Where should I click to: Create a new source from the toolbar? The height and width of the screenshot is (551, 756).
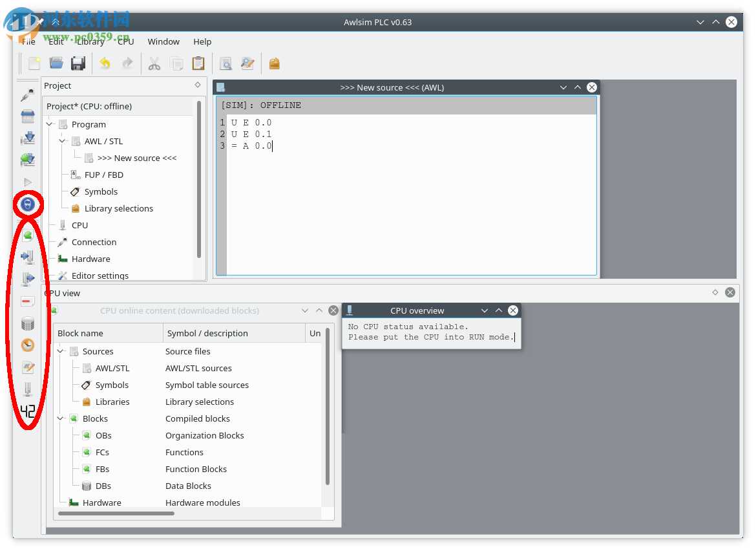coord(33,63)
